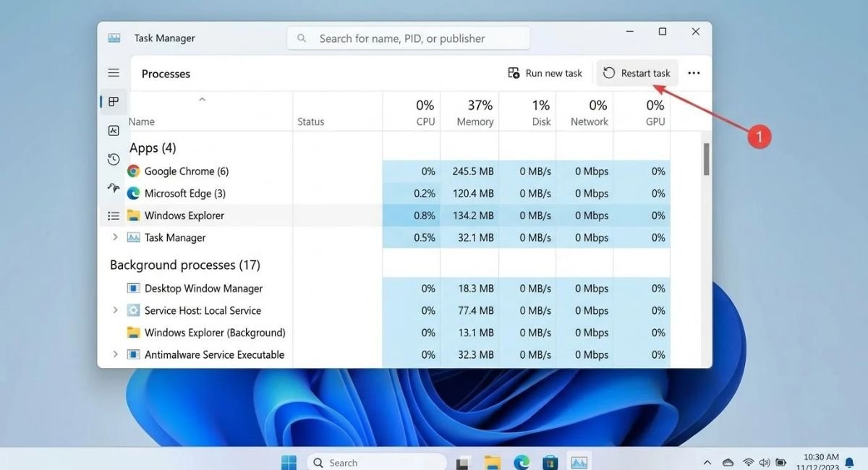Image resolution: width=868 pixels, height=470 pixels.
Task: Select the Apps (4) group header
Action: point(153,148)
